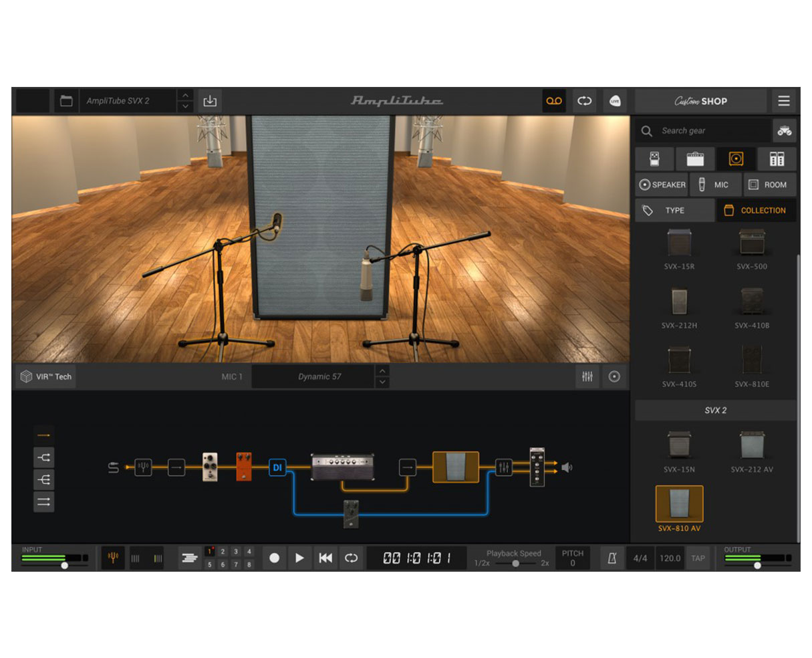This screenshot has height=658, width=812.
Task: Toggle the tuner icon in bottom bar
Action: point(113,558)
